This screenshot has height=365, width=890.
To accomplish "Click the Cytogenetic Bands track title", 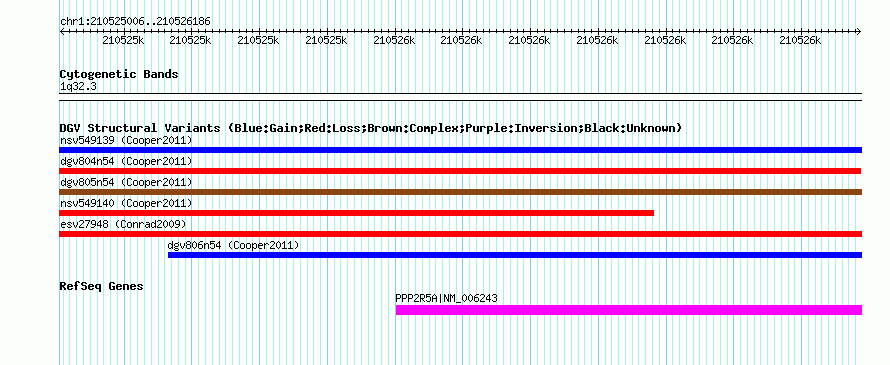I will coord(119,74).
